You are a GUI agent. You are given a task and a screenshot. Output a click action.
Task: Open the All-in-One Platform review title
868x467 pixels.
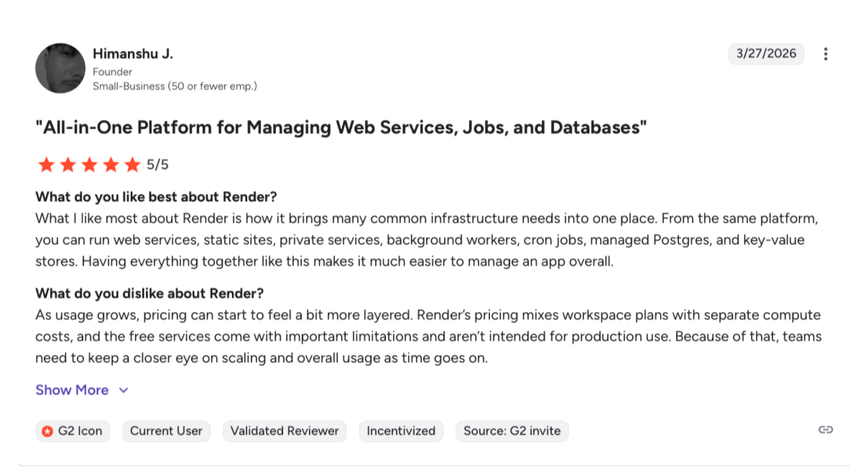tap(341, 128)
